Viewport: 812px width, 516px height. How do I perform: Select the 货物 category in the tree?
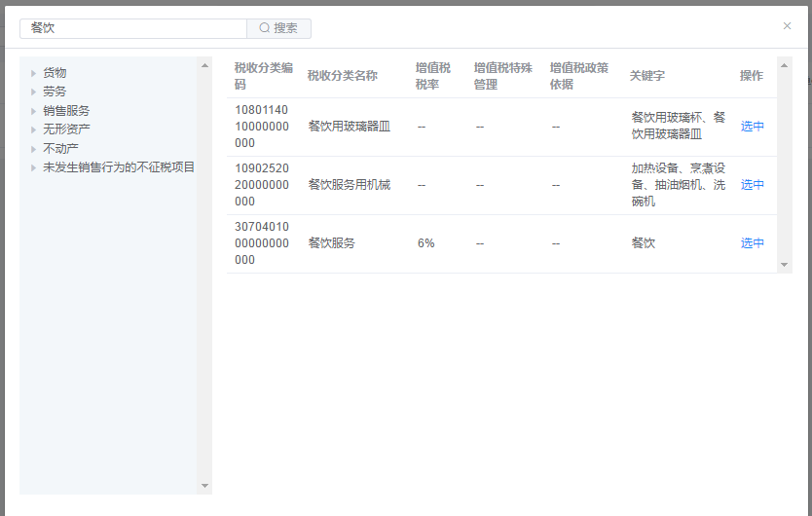[55, 73]
